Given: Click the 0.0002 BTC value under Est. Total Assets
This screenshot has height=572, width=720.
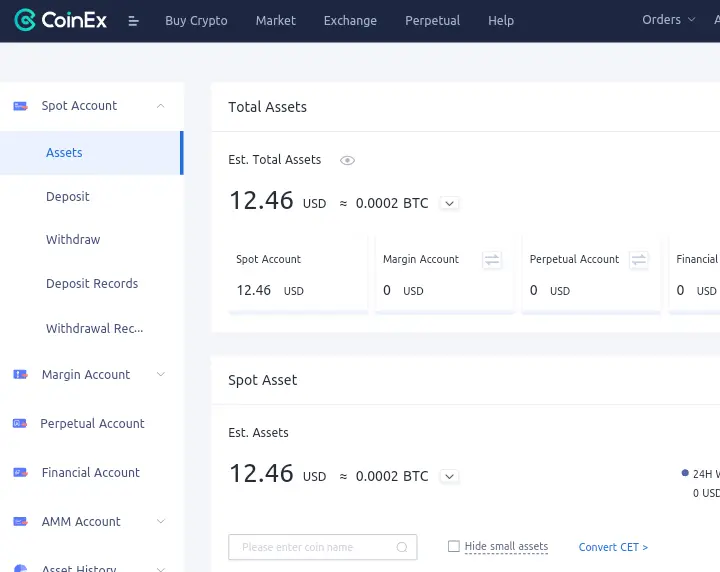Looking at the screenshot, I should 392,203.
